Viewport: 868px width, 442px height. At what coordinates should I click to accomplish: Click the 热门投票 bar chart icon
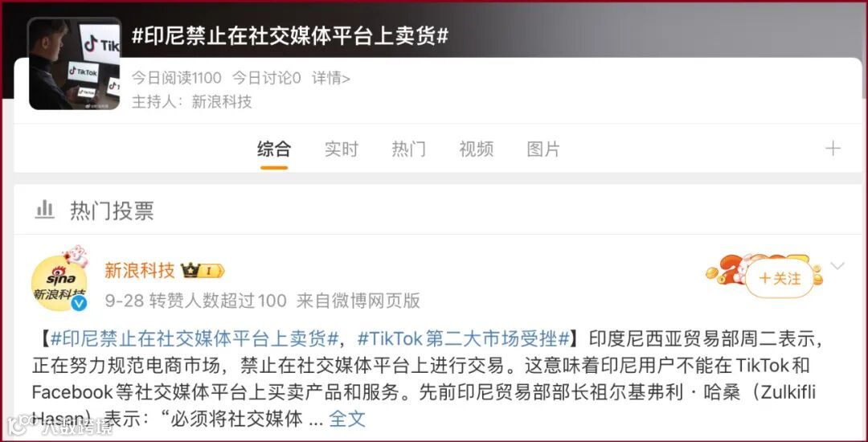[x=45, y=210]
